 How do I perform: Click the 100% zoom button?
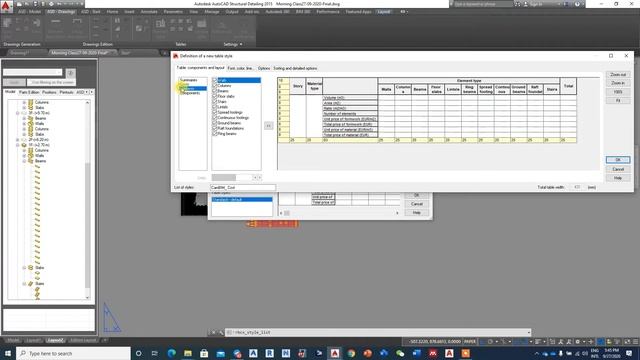click(618, 92)
